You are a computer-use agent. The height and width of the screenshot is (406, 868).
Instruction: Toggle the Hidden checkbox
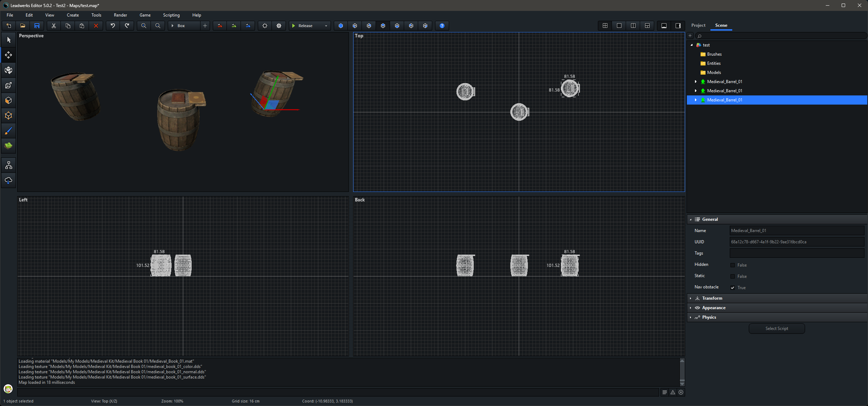coord(733,265)
